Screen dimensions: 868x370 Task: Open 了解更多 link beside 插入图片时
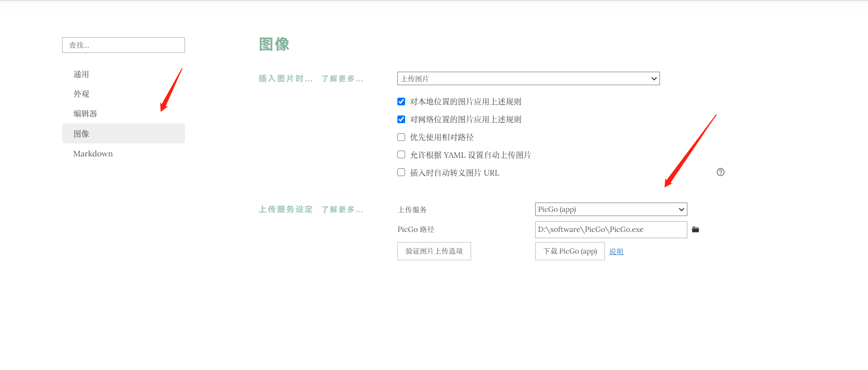(x=342, y=78)
